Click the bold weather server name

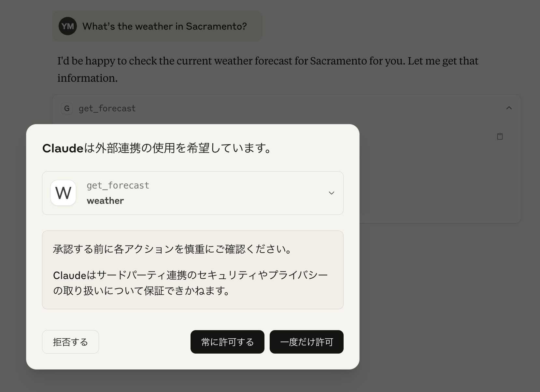click(105, 201)
